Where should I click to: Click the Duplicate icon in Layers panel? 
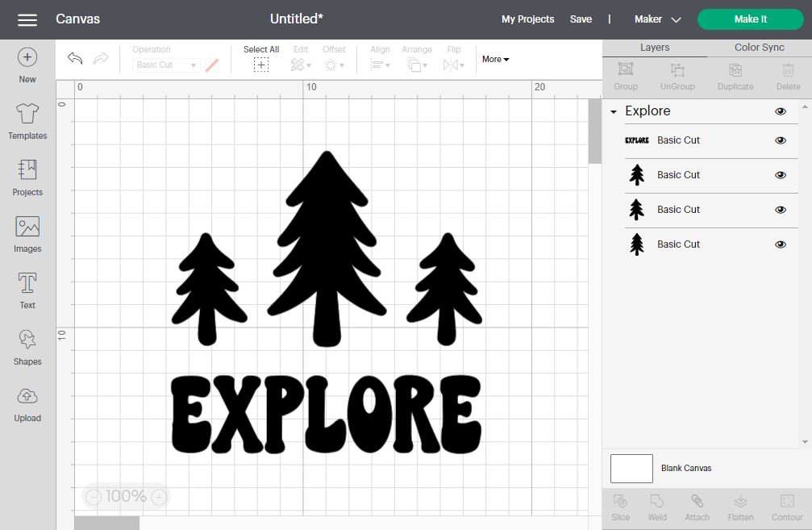(735, 76)
